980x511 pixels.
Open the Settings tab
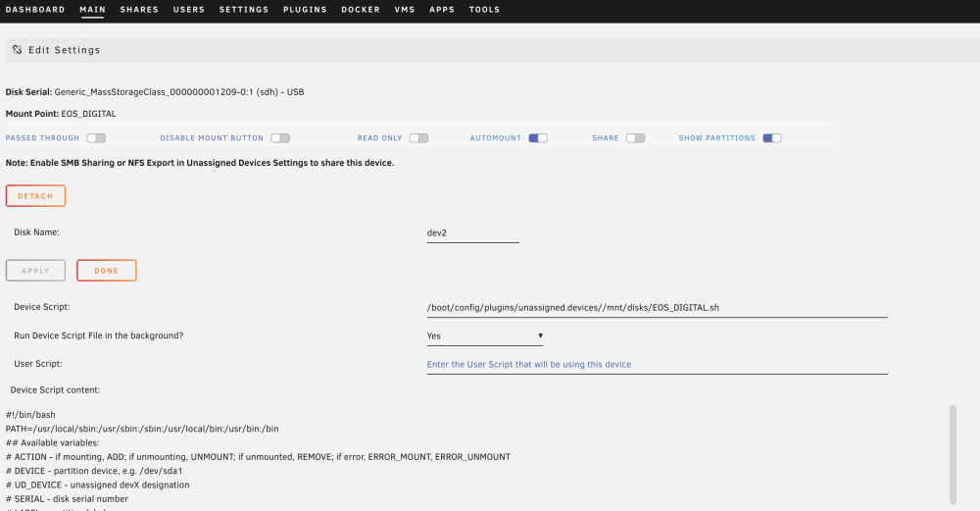coord(244,10)
